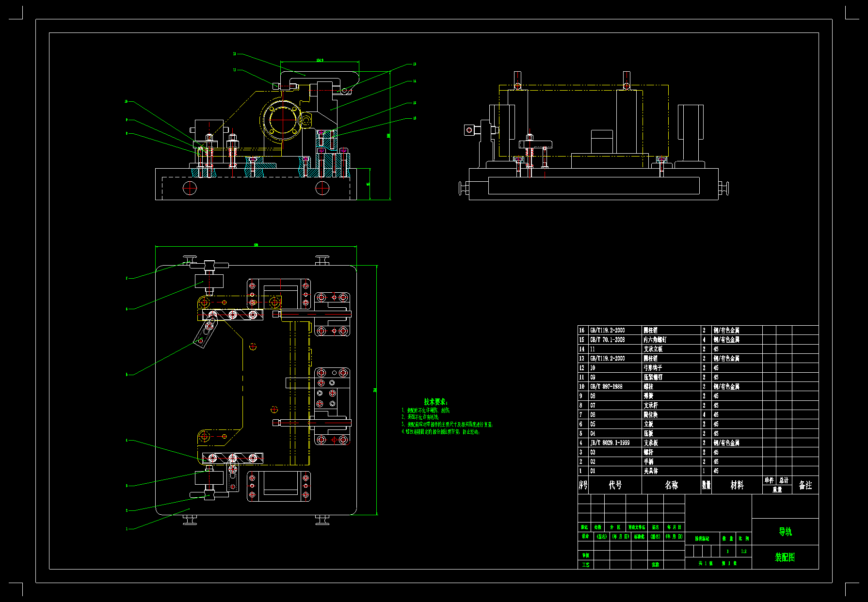
Task: Click the '序号' column header
Action: point(583,485)
